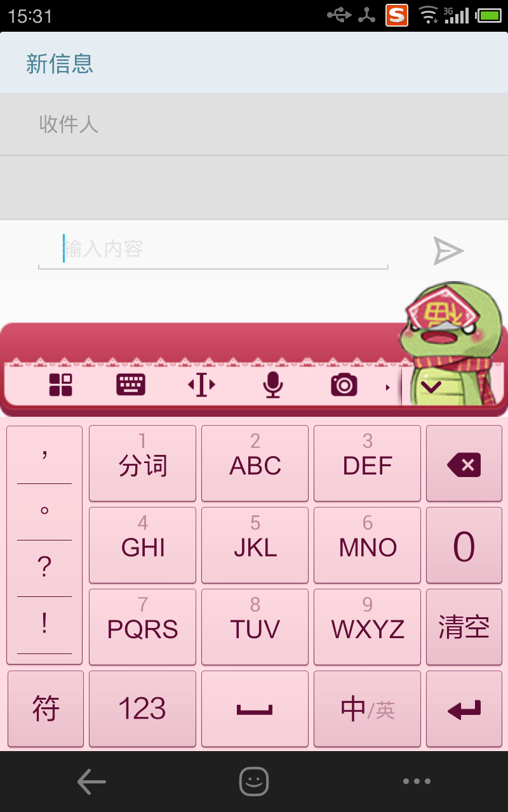Collapse keyboard with down chevron
The height and width of the screenshot is (812, 508).
tap(431, 386)
